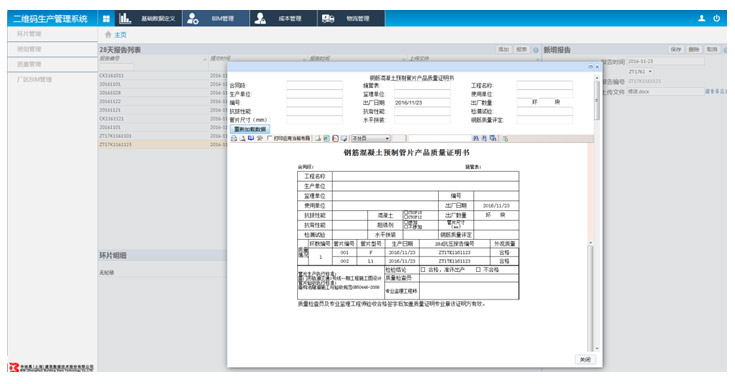Image resolution: width=735 pixels, height=384 pixels.
Task: Maximize the certificate dialog
Action: pyautogui.click(x=591, y=67)
